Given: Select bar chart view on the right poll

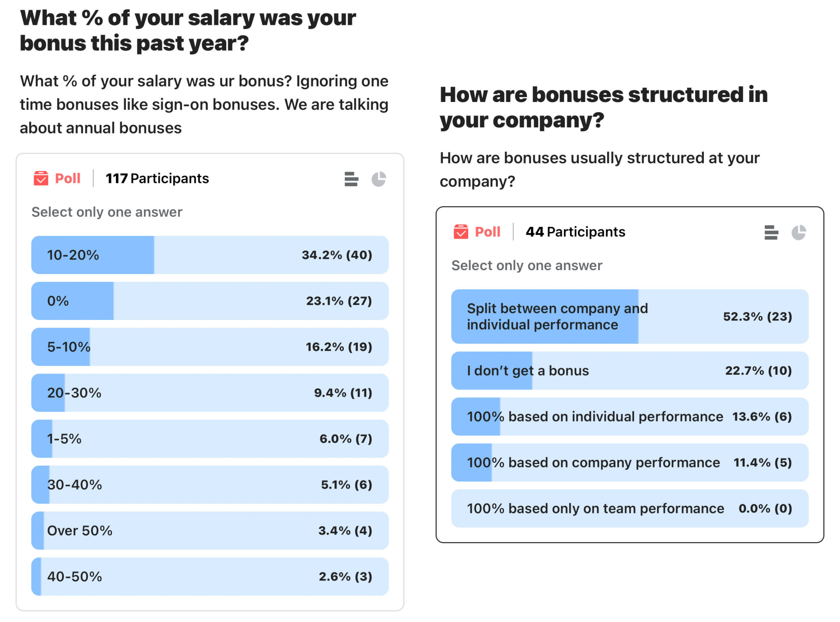Looking at the screenshot, I should click(x=771, y=232).
